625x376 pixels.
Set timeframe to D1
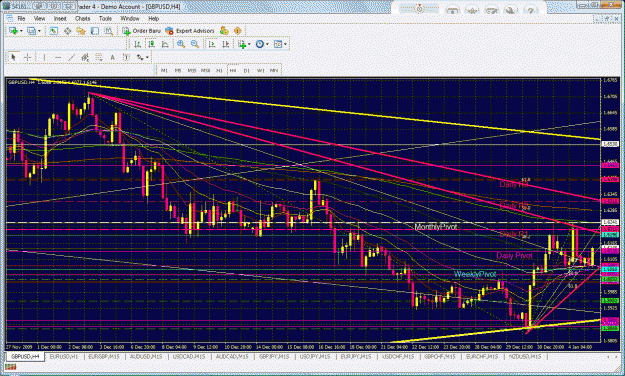coord(246,71)
